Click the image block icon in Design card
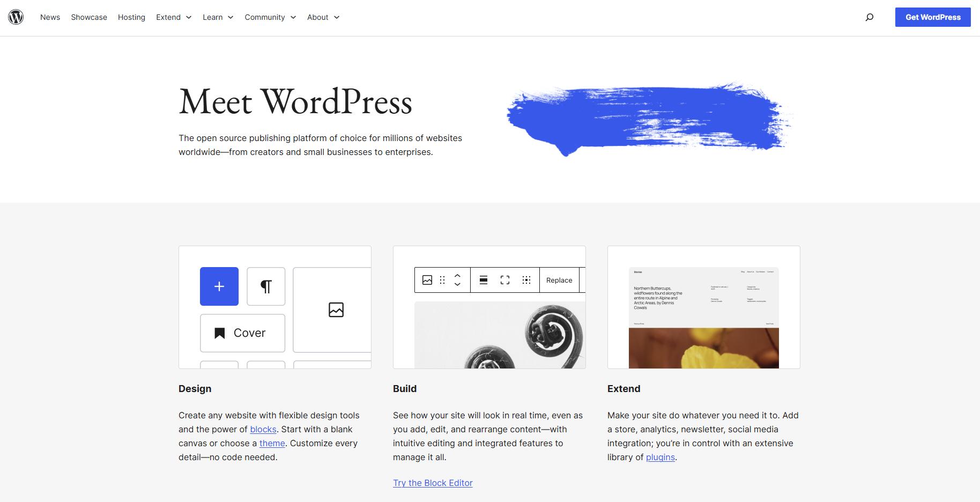Screen dimensions: 980x502 336,310
